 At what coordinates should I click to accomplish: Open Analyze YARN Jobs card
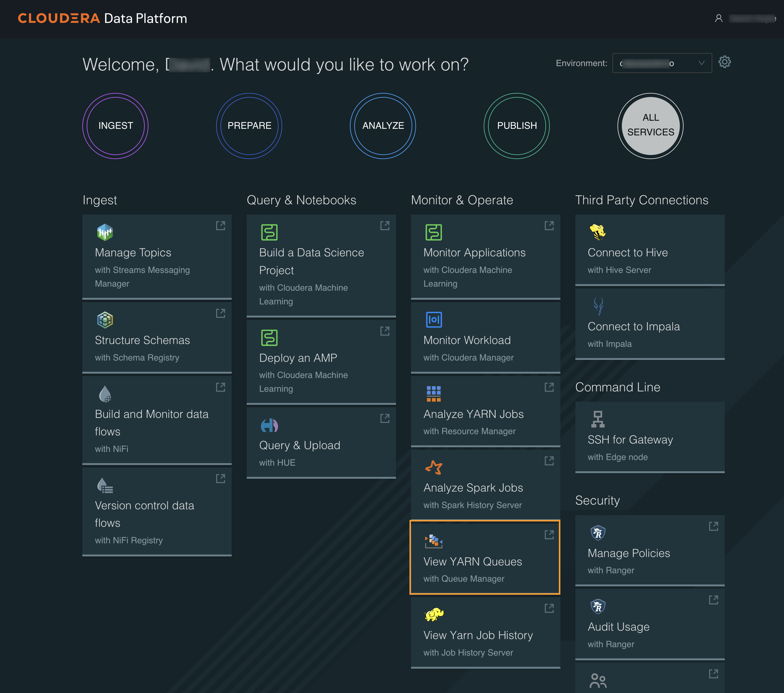tap(485, 411)
